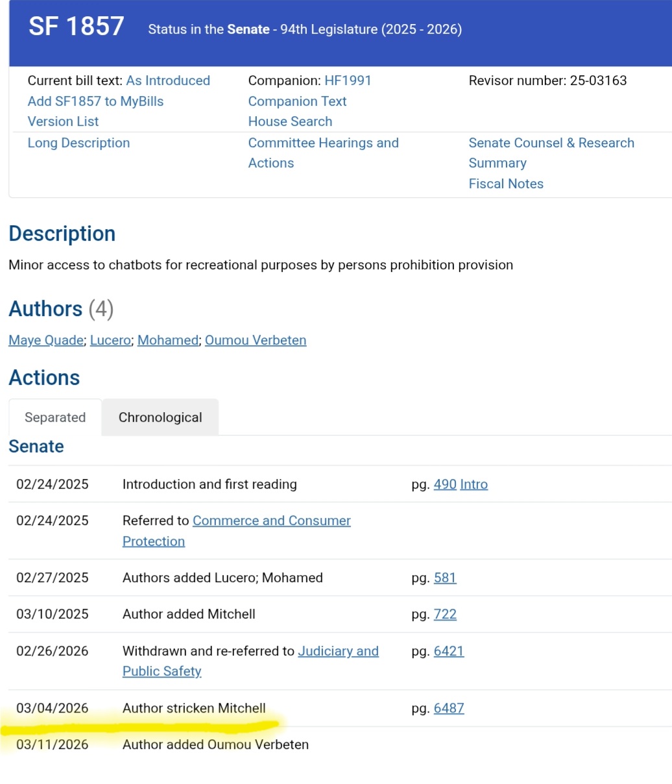Image resolution: width=672 pixels, height=784 pixels.
Task: Open author Oumou Verbeten's page
Action: click(x=256, y=340)
